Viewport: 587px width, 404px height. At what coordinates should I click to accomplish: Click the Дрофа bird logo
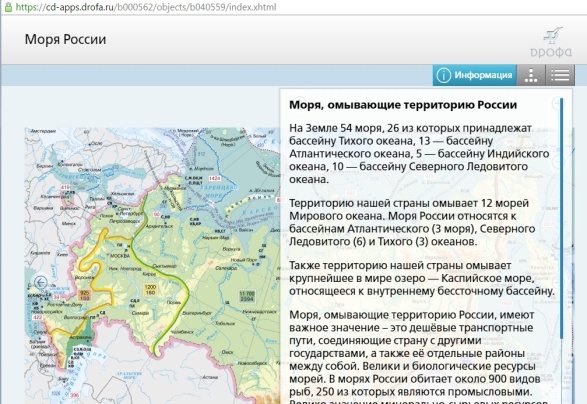(x=551, y=42)
